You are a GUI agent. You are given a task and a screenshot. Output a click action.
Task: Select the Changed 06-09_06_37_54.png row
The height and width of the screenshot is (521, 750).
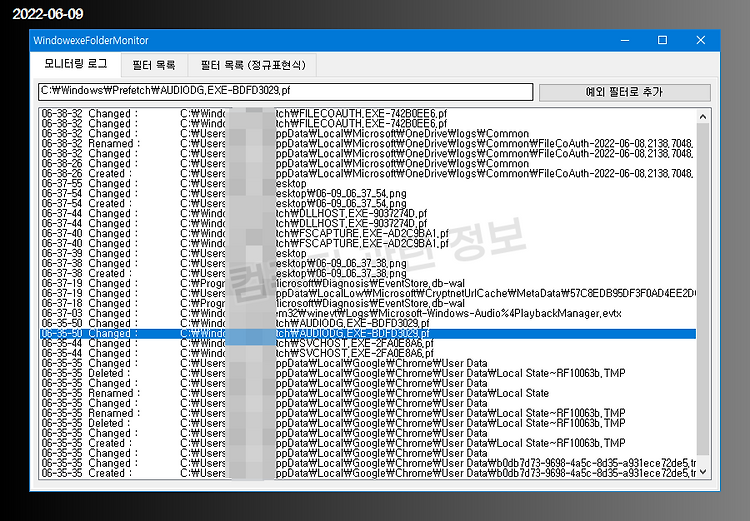[x=367, y=194]
